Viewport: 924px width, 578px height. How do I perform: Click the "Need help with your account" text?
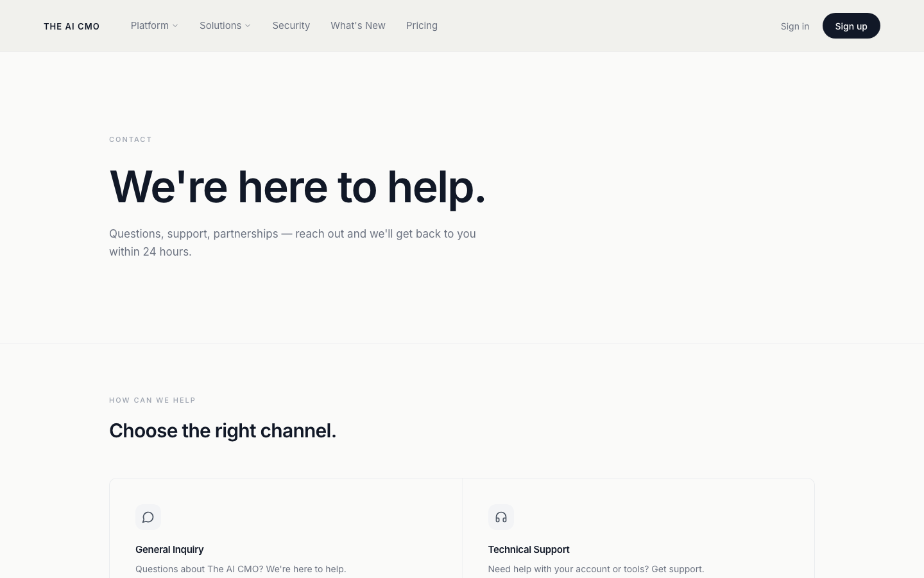tap(596, 569)
